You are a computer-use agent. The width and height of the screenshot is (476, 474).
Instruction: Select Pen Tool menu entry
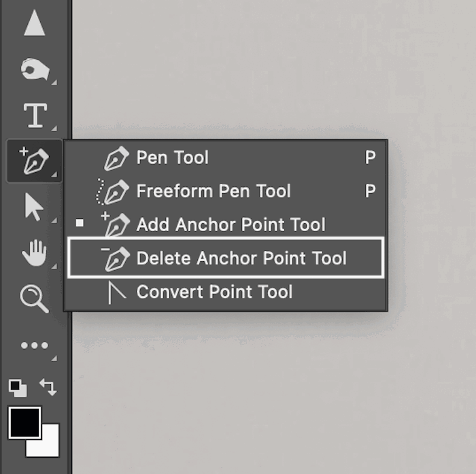226,157
